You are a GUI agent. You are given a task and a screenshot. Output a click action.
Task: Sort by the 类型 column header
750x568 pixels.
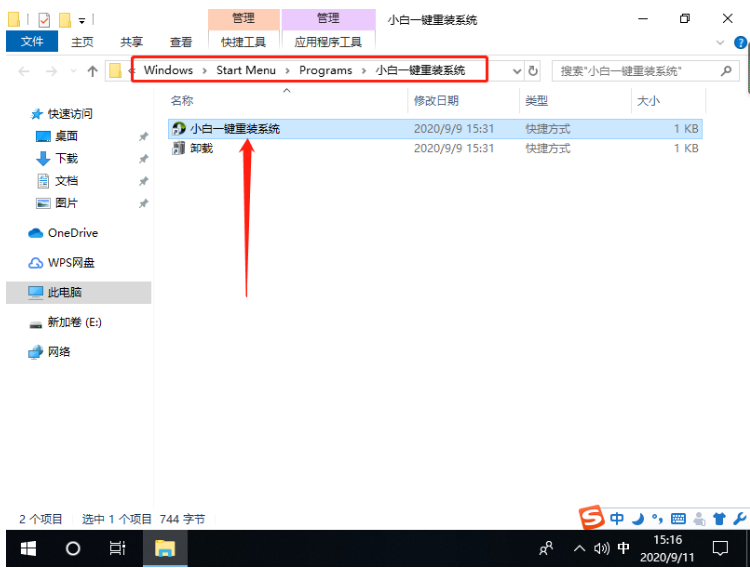point(536,101)
